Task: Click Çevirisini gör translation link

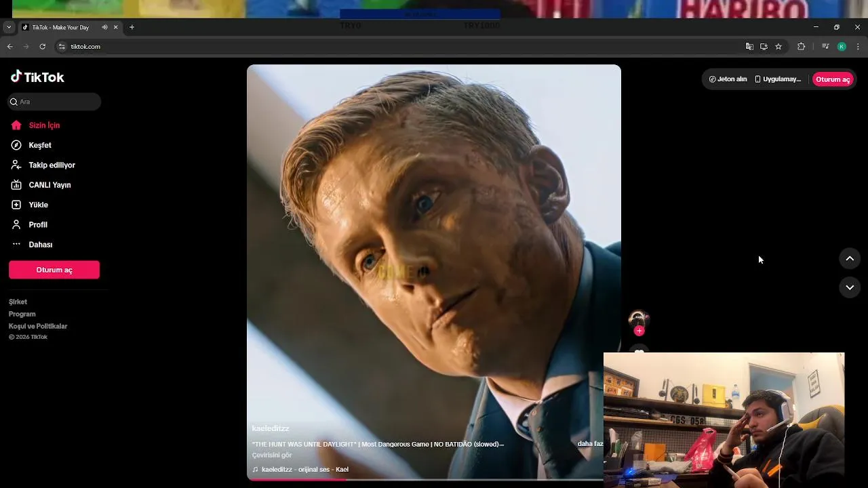Action: pos(272,455)
